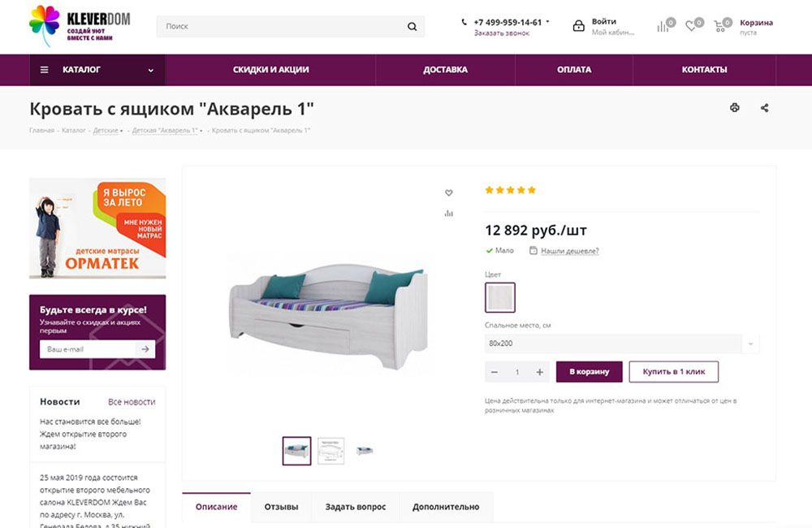Decrease quantity with minus button
812x528 pixels.
[x=495, y=372]
